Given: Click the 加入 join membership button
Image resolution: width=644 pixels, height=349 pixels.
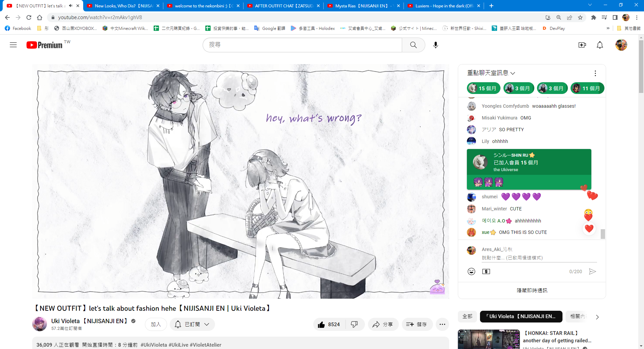Looking at the screenshot, I should (156, 325).
